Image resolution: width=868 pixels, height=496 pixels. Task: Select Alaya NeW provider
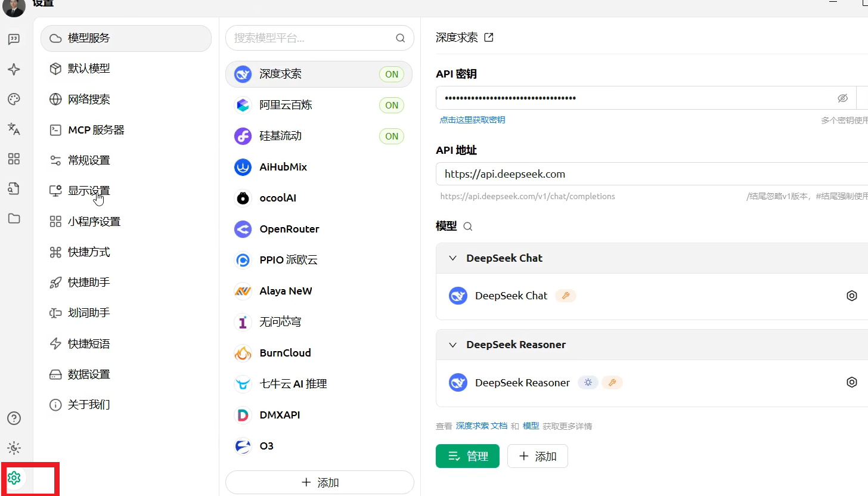[x=319, y=292]
